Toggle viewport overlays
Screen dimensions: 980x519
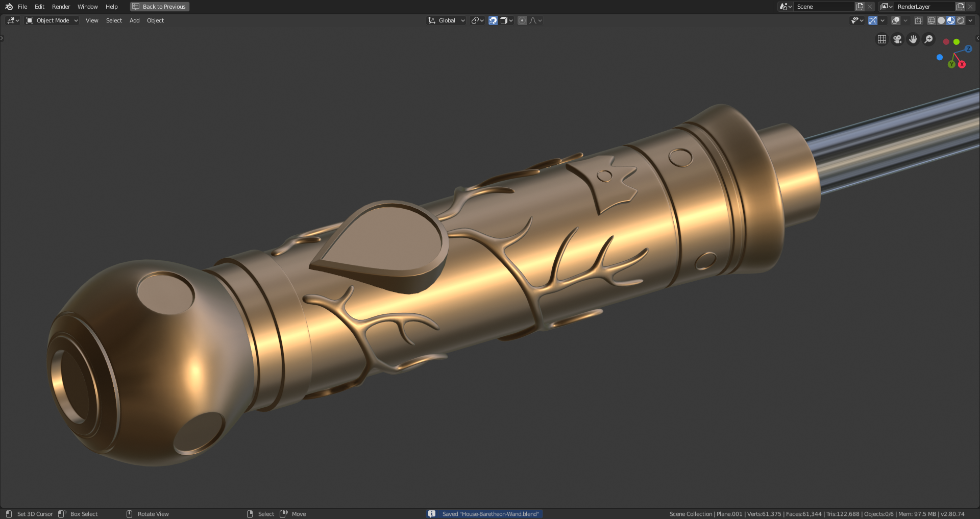(x=896, y=20)
